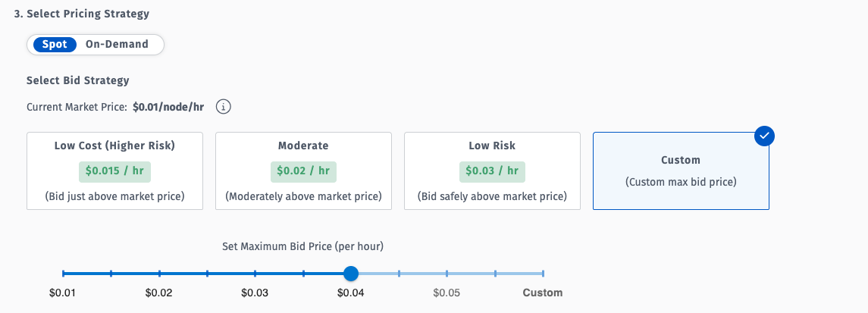The height and width of the screenshot is (313, 868).
Task: Click the Custom label under the slider
Action: click(x=543, y=293)
